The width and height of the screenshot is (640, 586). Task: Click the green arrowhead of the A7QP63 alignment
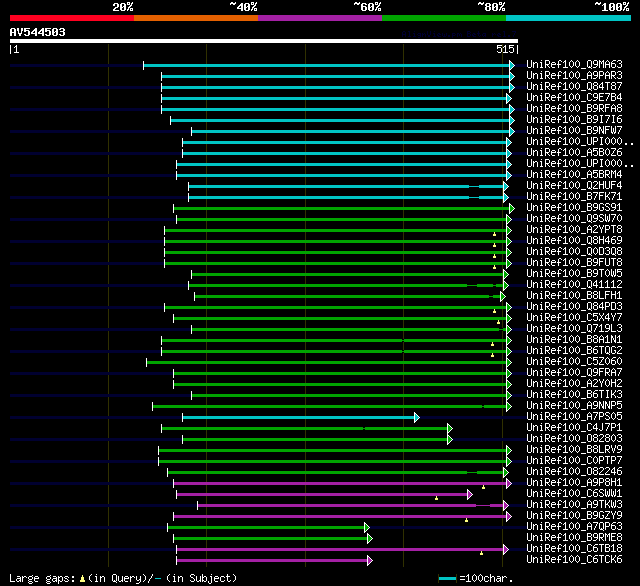pyautogui.click(x=367, y=528)
